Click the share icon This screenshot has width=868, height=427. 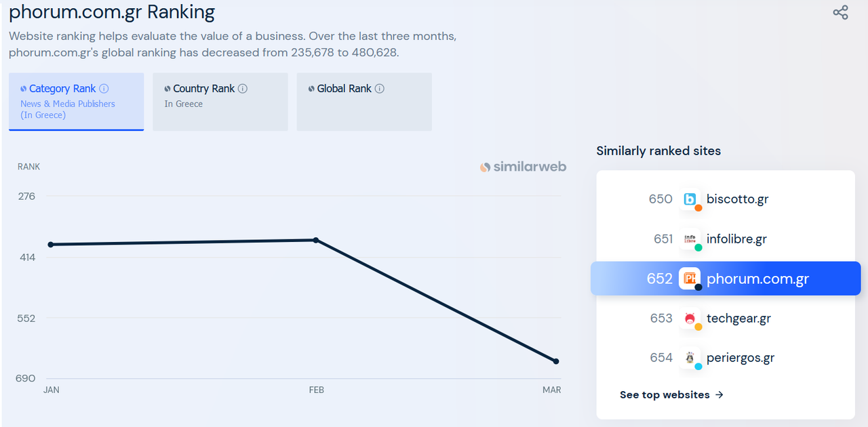(840, 12)
